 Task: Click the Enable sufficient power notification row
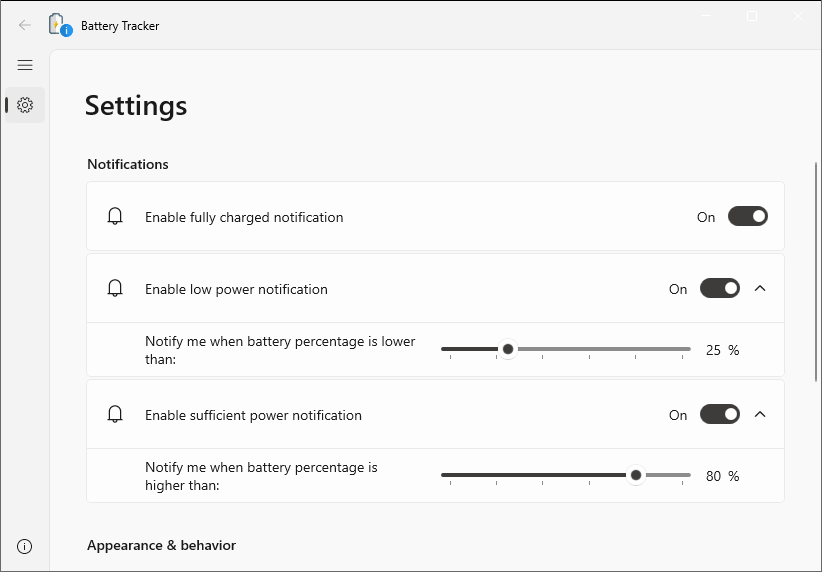pyautogui.click(x=435, y=414)
